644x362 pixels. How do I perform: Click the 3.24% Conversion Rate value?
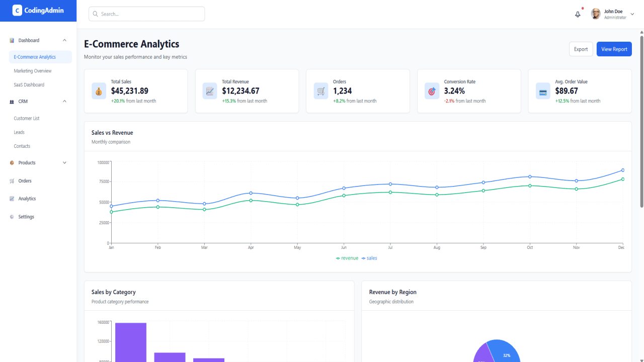454,91
